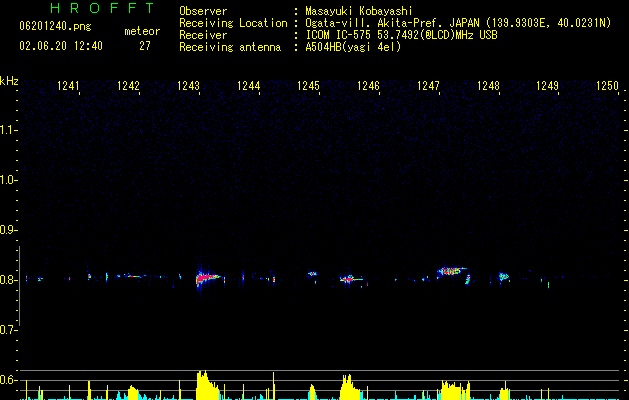Click the 1241 time axis marker

pos(68,86)
